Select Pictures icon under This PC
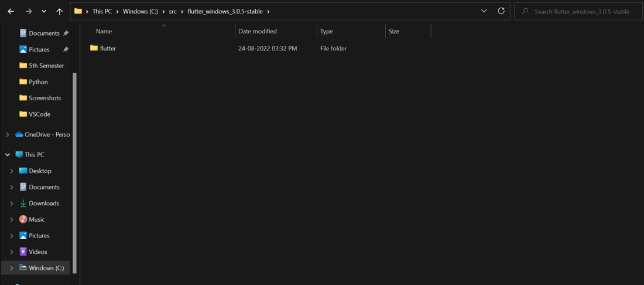The width and height of the screenshot is (644, 285). tap(23, 236)
